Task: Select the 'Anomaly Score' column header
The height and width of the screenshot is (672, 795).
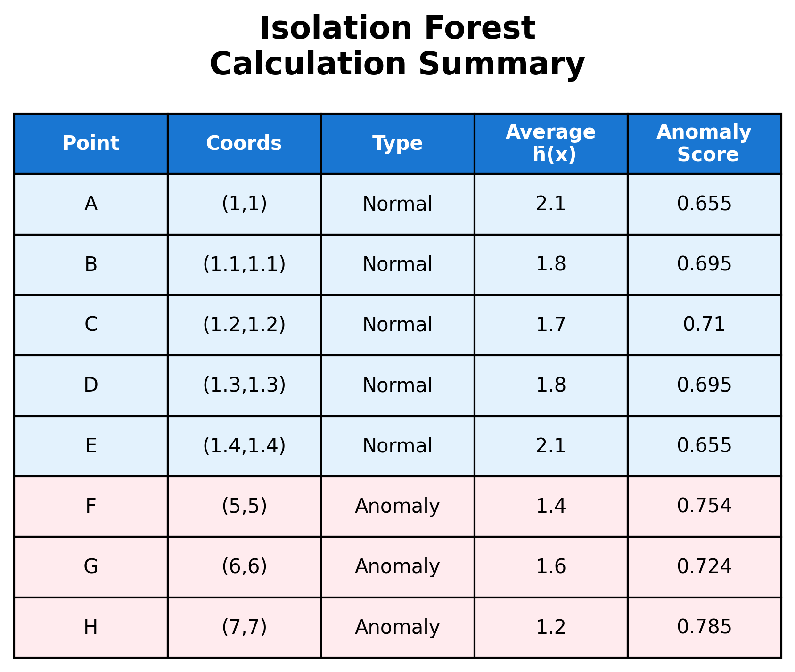Action: [x=704, y=144]
